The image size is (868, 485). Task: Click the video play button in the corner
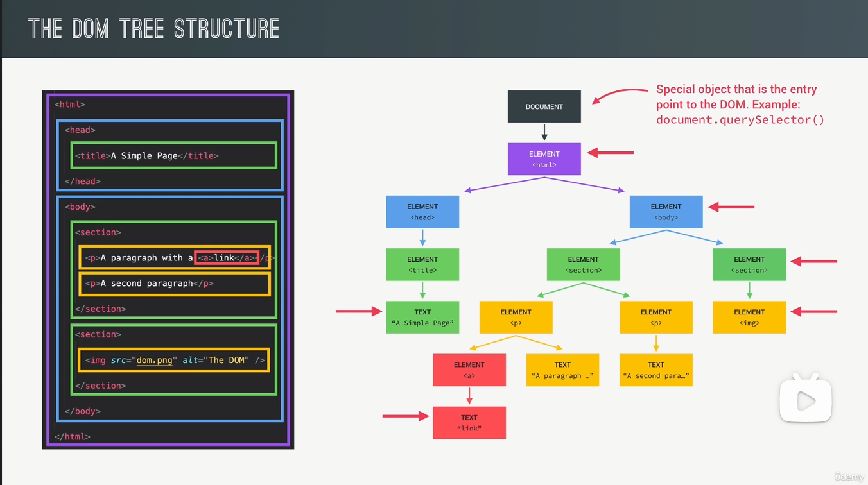805,400
